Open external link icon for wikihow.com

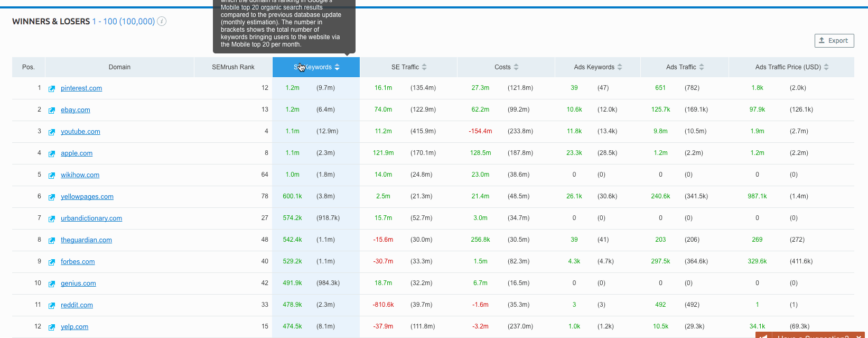click(52, 176)
